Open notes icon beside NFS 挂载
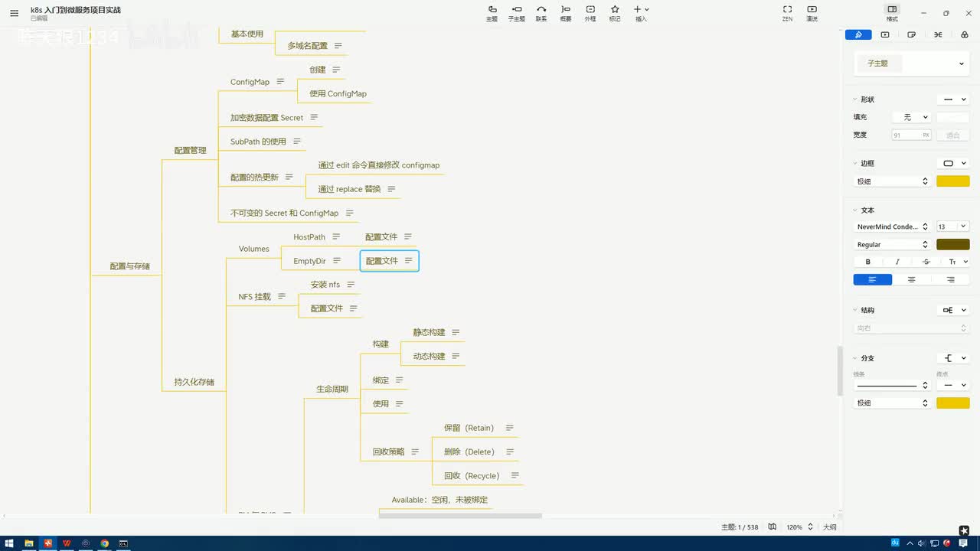This screenshot has height=551, width=980. point(282,296)
